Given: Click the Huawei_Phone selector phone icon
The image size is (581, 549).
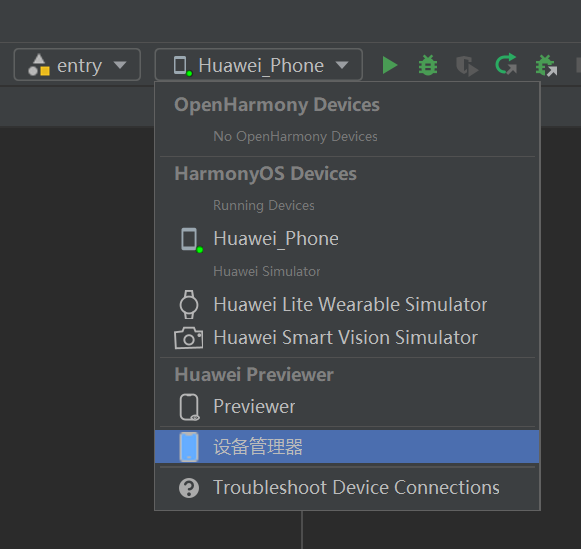Looking at the screenshot, I should pyautogui.click(x=182, y=66).
